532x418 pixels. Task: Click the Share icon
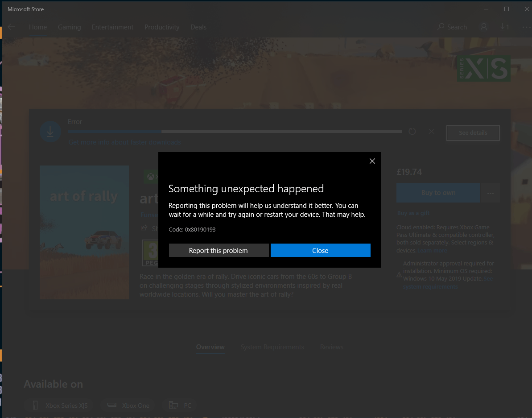pos(144,228)
